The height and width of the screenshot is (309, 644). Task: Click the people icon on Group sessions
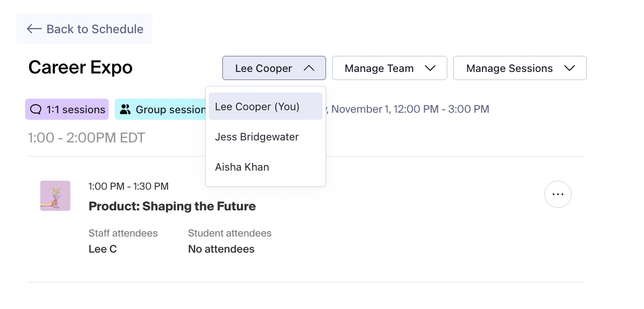click(125, 109)
